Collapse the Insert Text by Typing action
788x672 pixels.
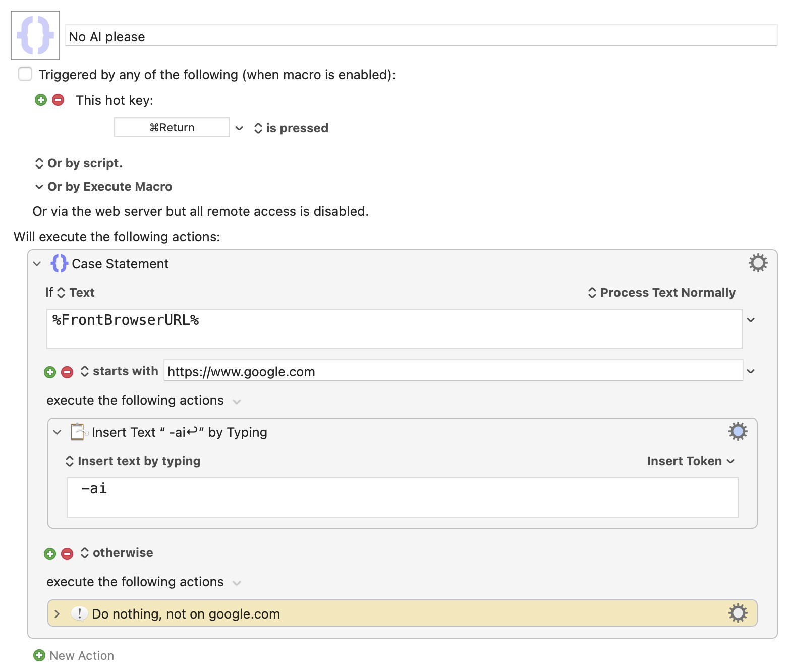coord(57,432)
